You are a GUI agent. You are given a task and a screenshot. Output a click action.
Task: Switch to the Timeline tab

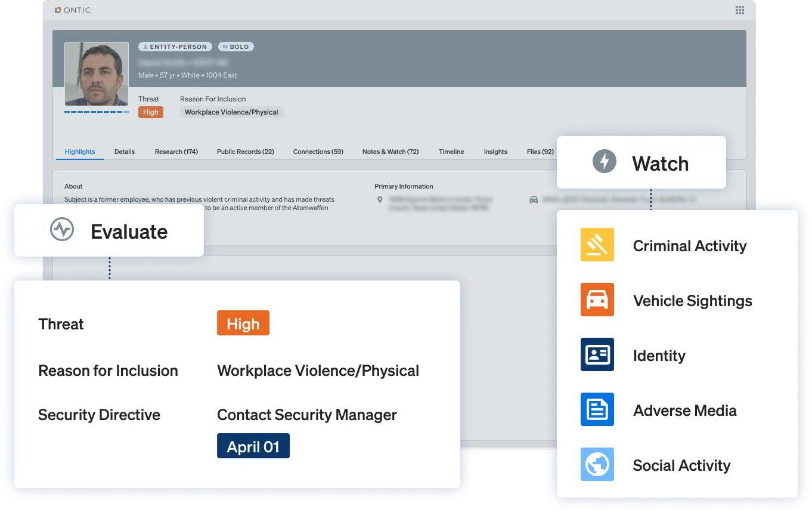[x=451, y=152]
